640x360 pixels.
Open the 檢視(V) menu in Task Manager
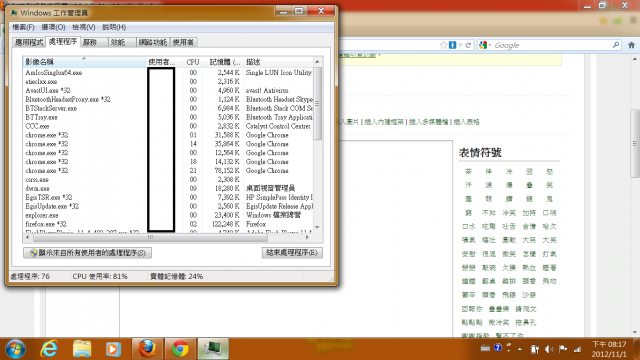84,27
